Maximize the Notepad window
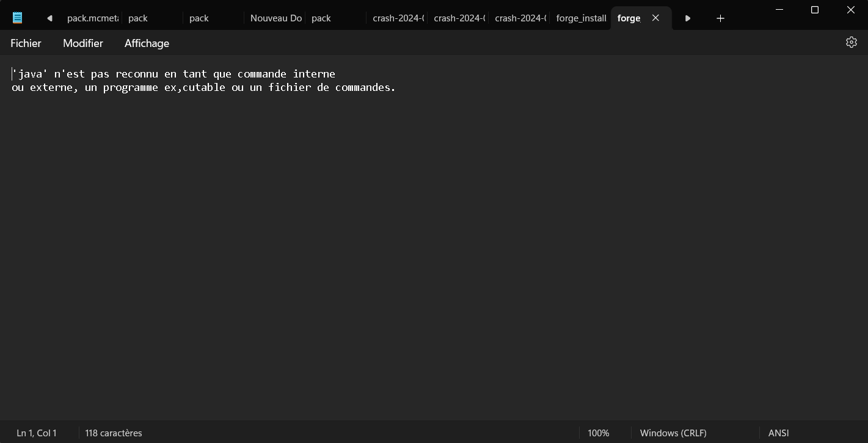 pos(814,10)
